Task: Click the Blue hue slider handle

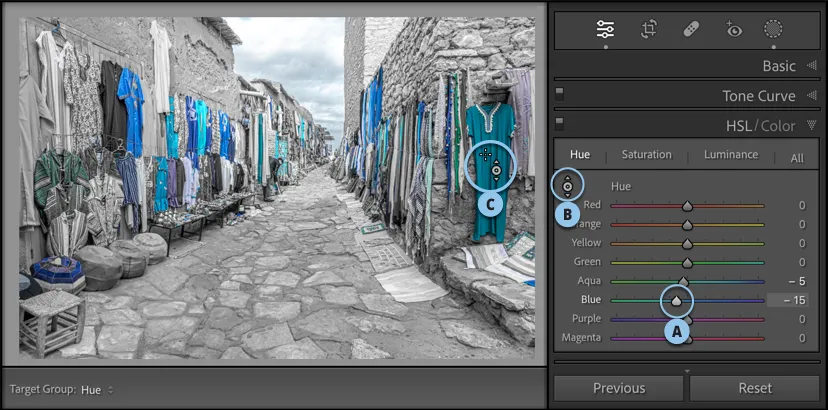Action: [676, 301]
